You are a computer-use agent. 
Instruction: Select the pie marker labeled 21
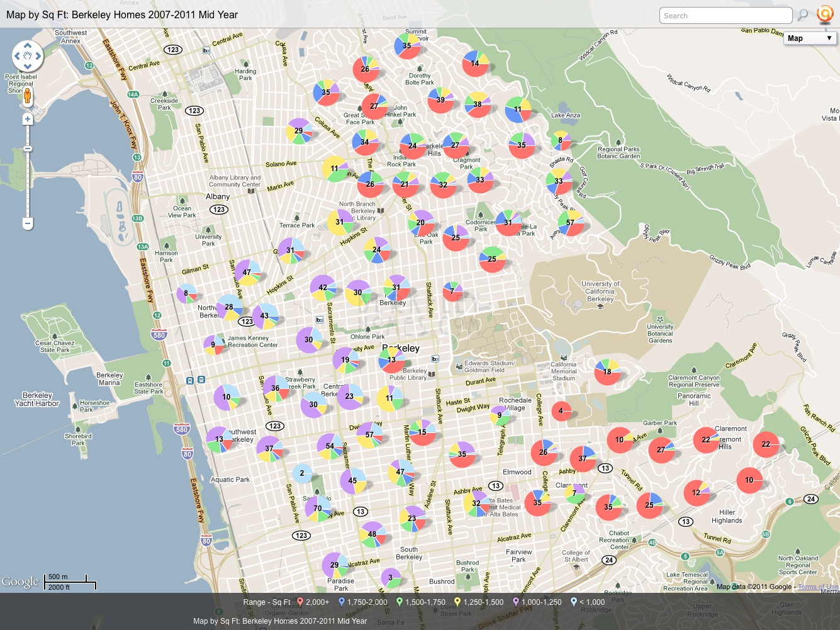click(405, 184)
